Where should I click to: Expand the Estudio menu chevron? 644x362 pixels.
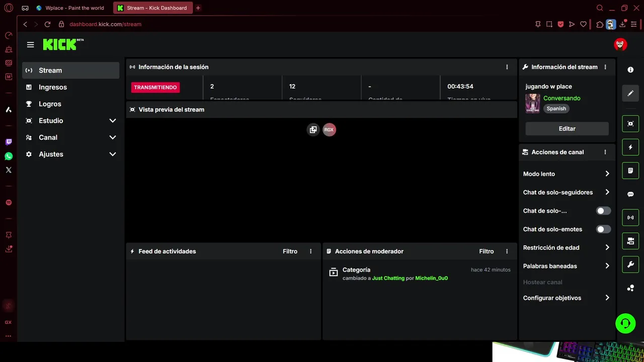click(x=113, y=121)
